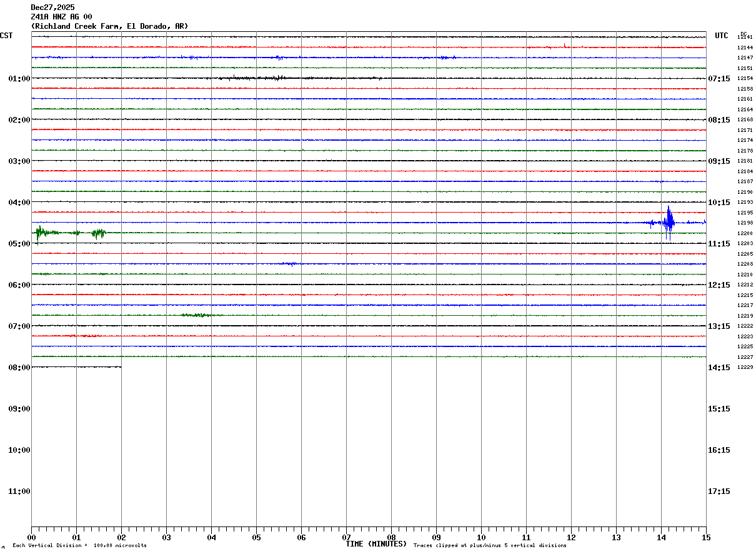Select the 03:00 CST time label

pyautogui.click(x=19, y=161)
